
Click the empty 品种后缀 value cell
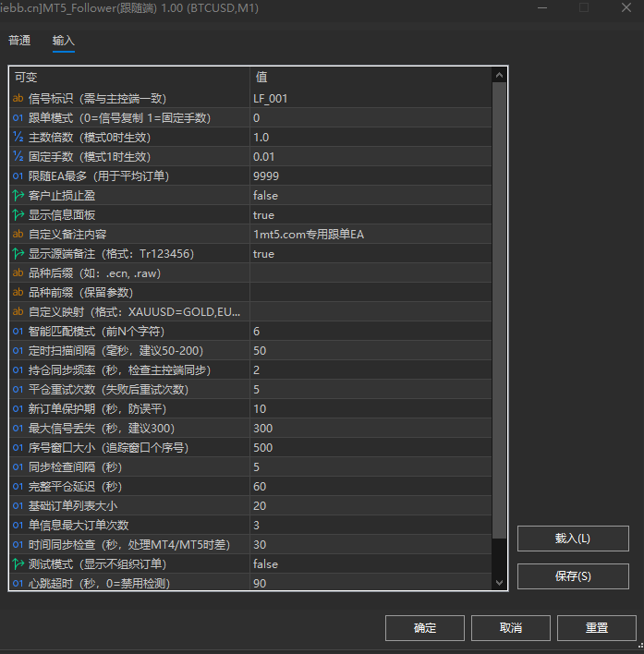pyautogui.click(x=371, y=273)
